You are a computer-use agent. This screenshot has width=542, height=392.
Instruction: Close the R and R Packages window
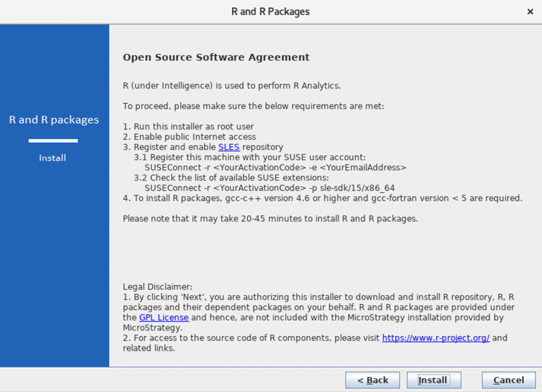(530, 11)
